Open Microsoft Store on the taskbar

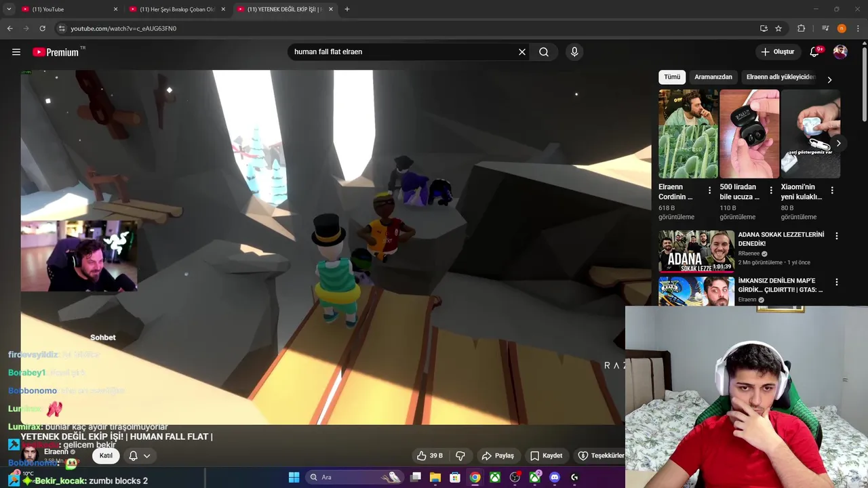pos(455,477)
